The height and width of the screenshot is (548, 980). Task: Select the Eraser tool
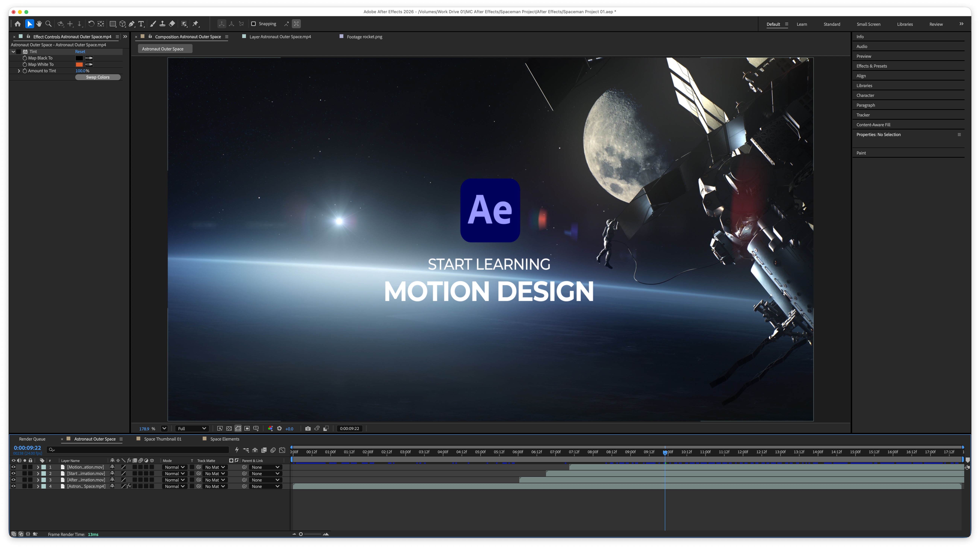pyautogui.click(x=172, y=24)
